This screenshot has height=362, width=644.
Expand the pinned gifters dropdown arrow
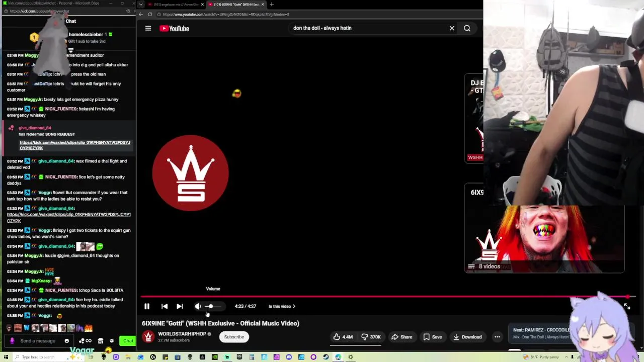pyautogui.click(x=71, y=50)
